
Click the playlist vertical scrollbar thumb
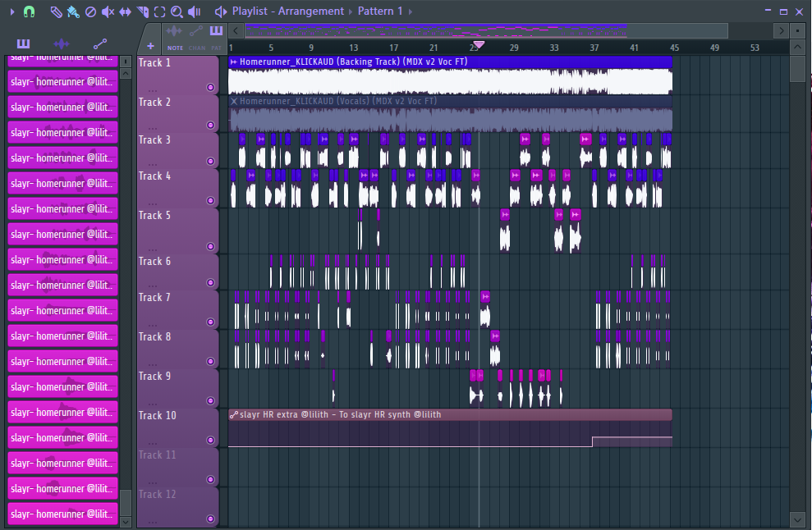point(797,68)
